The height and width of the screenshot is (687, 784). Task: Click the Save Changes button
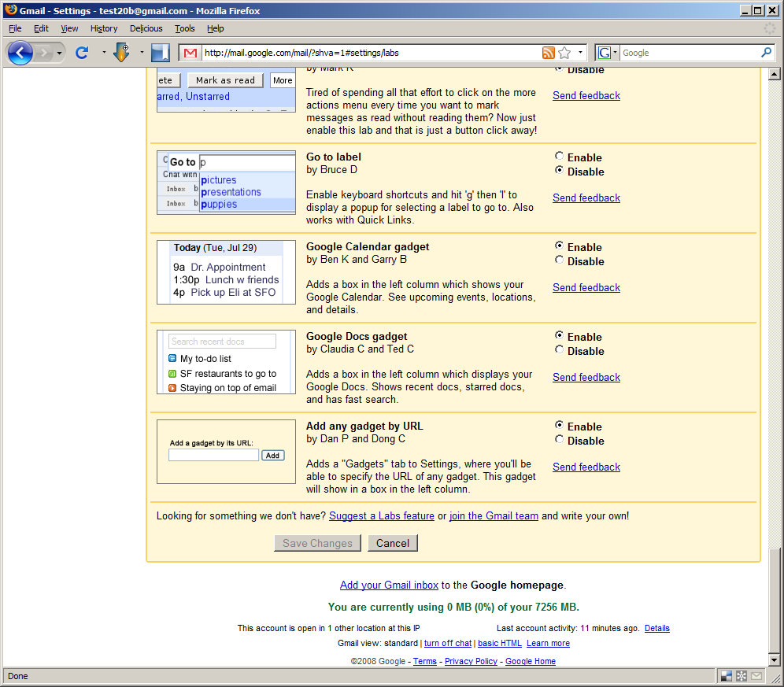[317, 543]
